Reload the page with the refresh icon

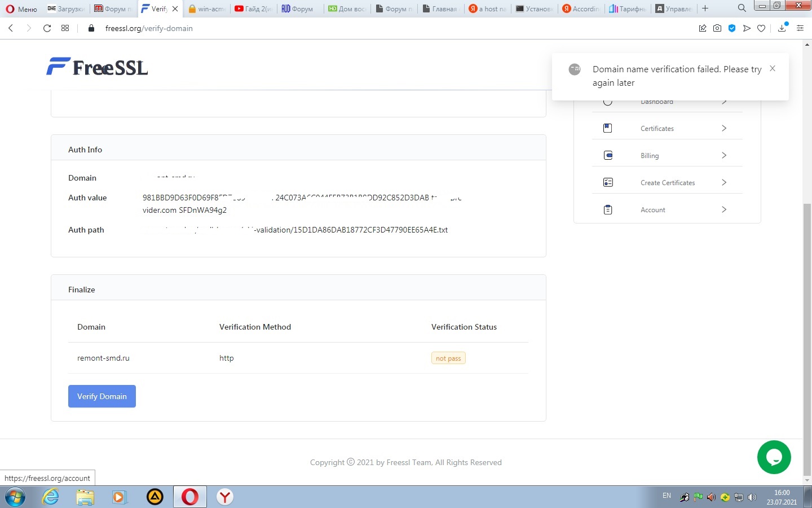47,28
